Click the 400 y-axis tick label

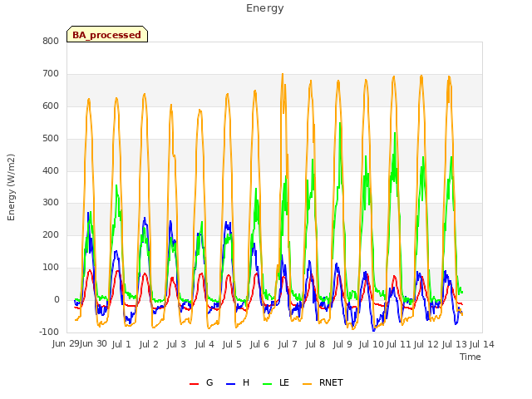click(51, 170)
